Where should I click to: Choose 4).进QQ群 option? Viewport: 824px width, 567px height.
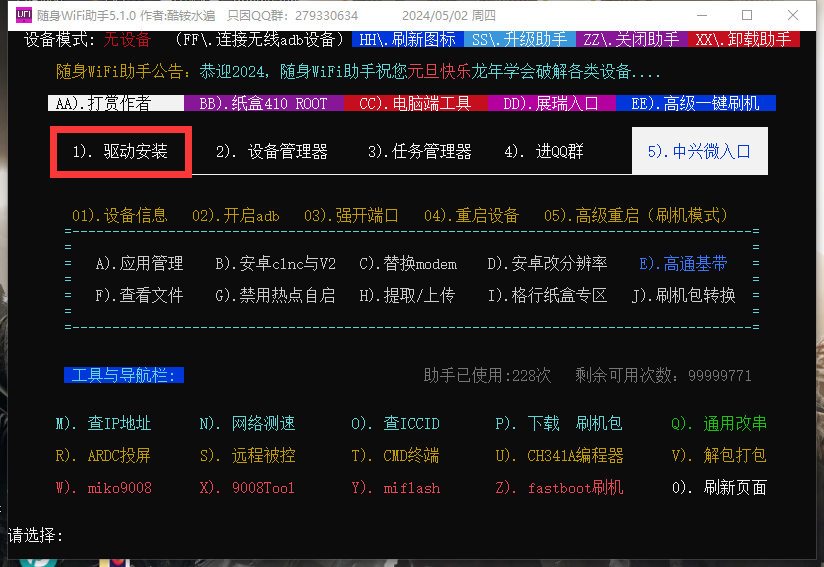(x=544, y=151)
